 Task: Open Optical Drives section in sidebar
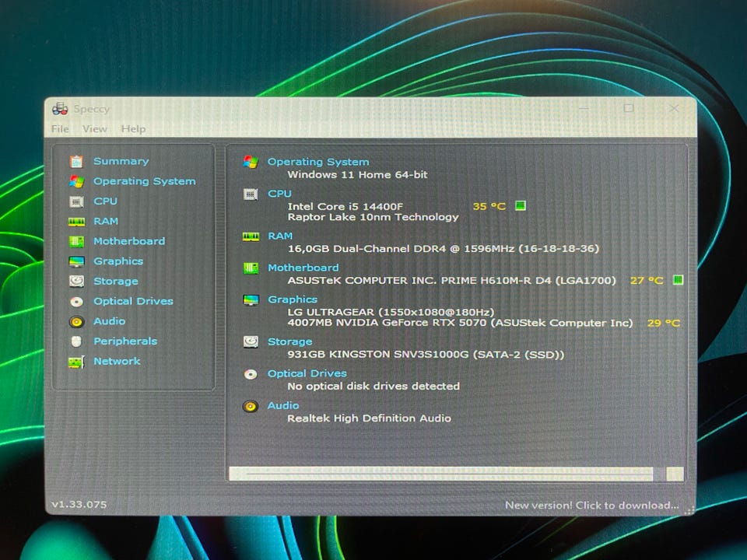tap(133, 301)
